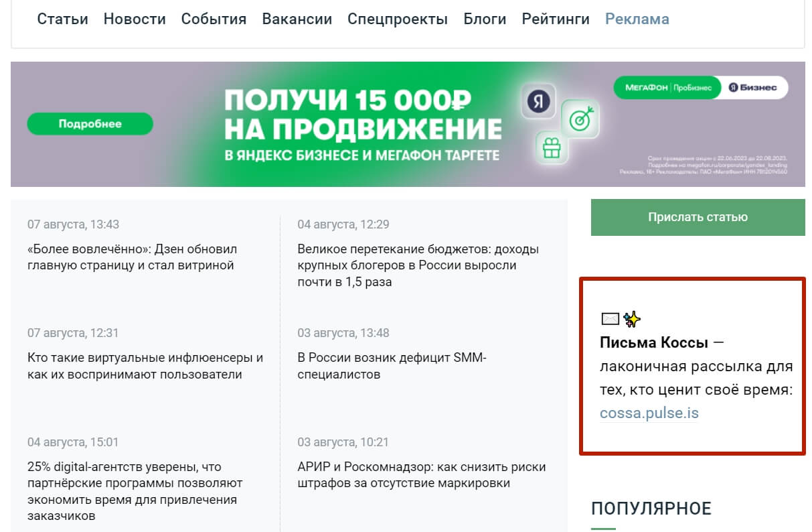Click the Подробнее button in the banner

point(90,124)
